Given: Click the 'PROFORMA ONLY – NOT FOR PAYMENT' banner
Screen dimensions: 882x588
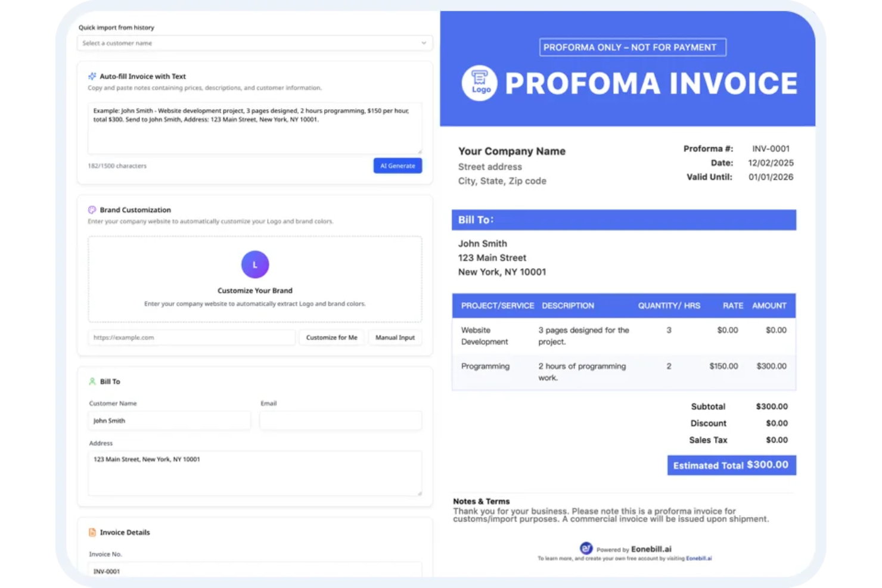Looking at the screenshot, I should click(632, 47).
